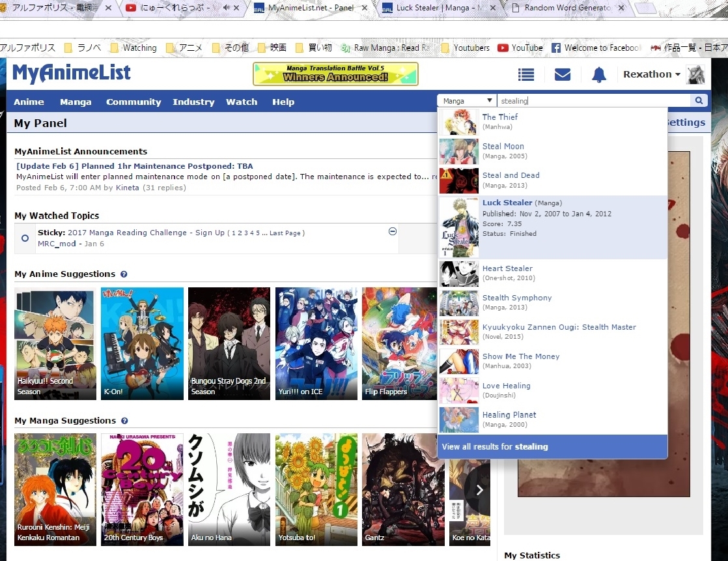Image resolution: width=728 pixels, height=561 pixels.
Task: Open the ラノベ bookmarks folder
Action: pyautogui.click(x=83, y=48)
